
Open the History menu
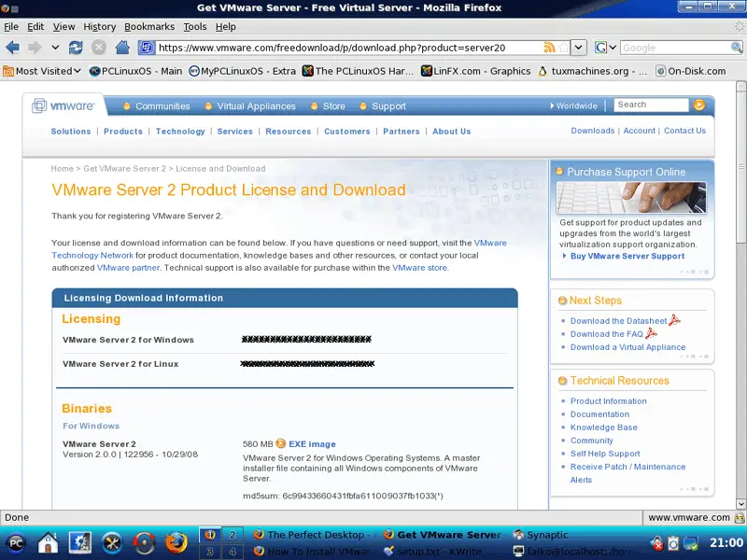pos(100,27)
